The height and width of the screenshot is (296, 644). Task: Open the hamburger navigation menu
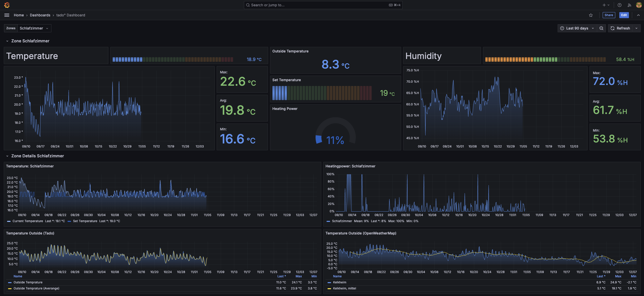(7, 15)
